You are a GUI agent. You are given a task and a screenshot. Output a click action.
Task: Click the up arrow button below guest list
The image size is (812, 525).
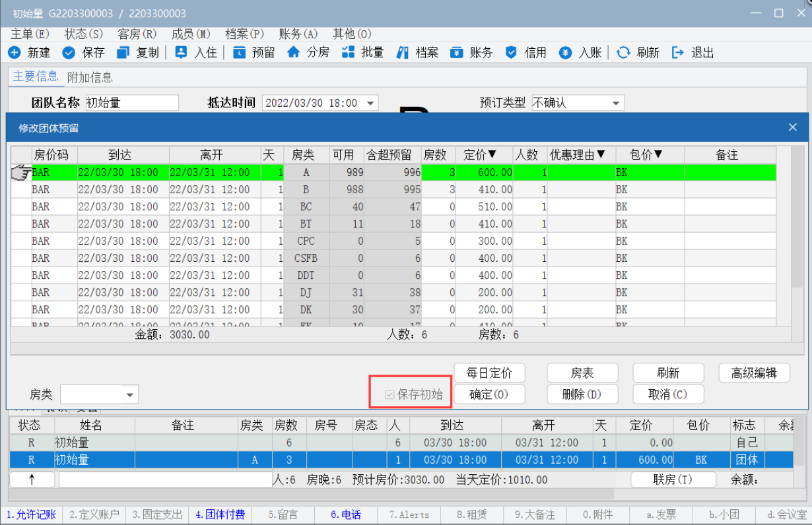[x=32, y=479]
